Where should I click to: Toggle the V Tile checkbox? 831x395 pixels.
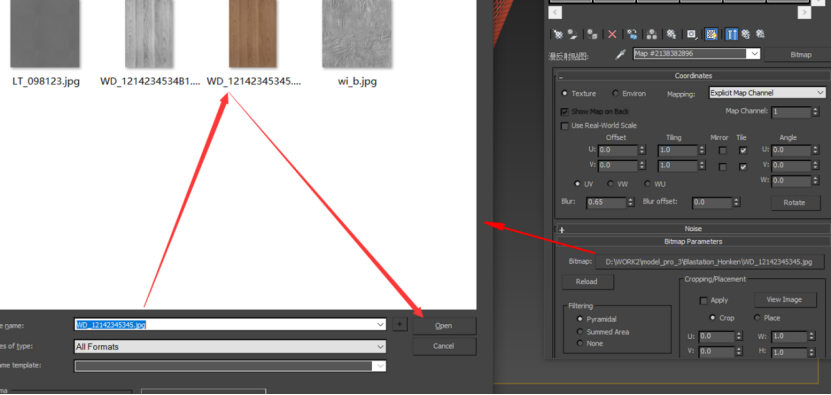point(743,166)
